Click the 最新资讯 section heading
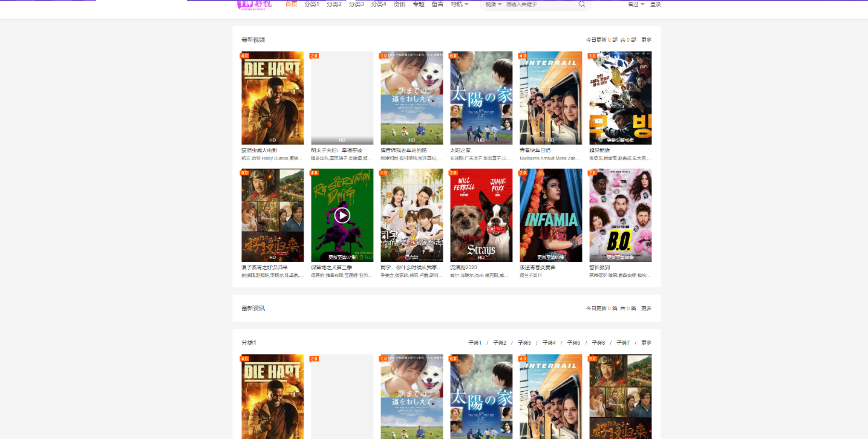 tap(253, 308)
